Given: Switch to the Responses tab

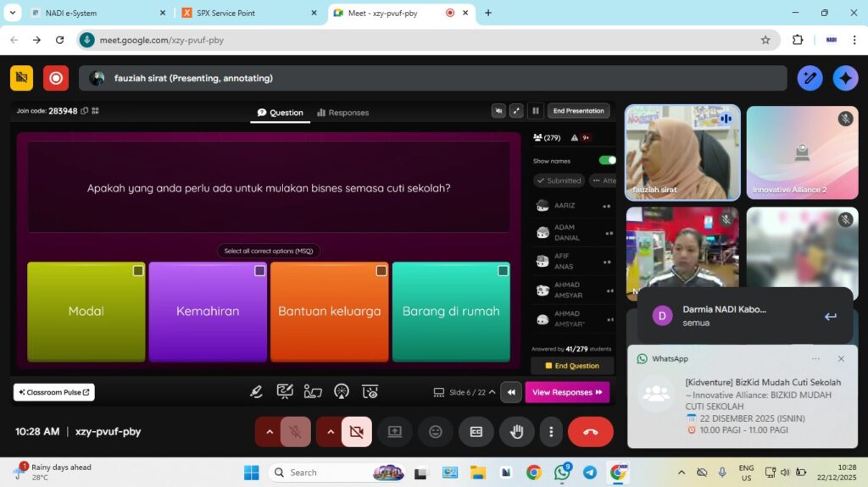Looking at the screenshot, I should click(342, 113).
